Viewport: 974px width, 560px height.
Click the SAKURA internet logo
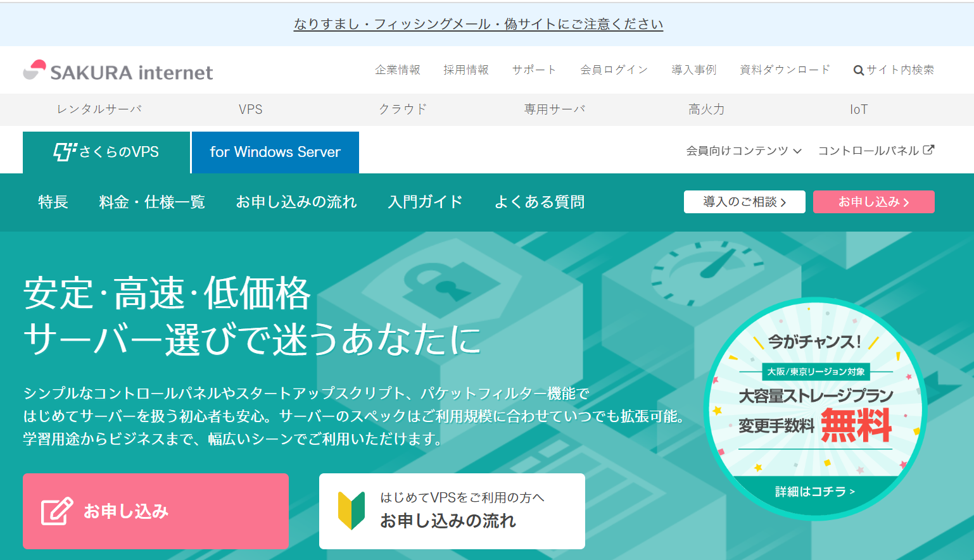117,70
